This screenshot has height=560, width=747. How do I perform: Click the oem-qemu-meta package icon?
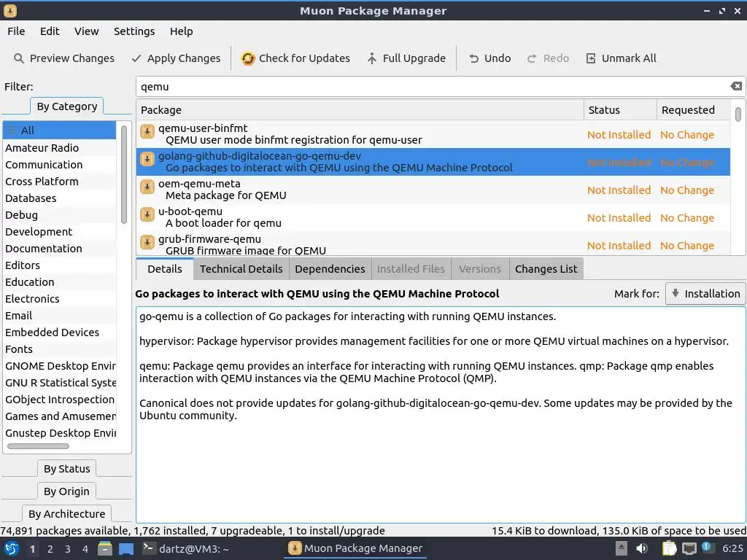pos(147,187)
